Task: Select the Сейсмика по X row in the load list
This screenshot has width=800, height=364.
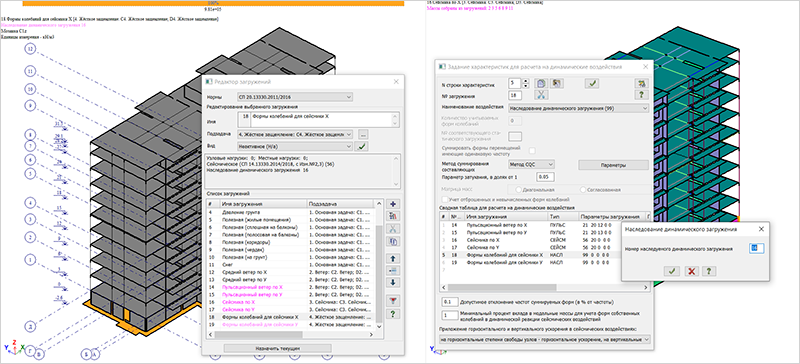Action: tap(290, 302)
